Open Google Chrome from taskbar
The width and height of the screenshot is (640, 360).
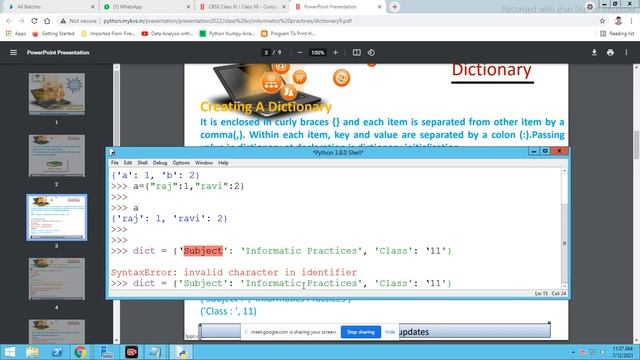(80, 352)
